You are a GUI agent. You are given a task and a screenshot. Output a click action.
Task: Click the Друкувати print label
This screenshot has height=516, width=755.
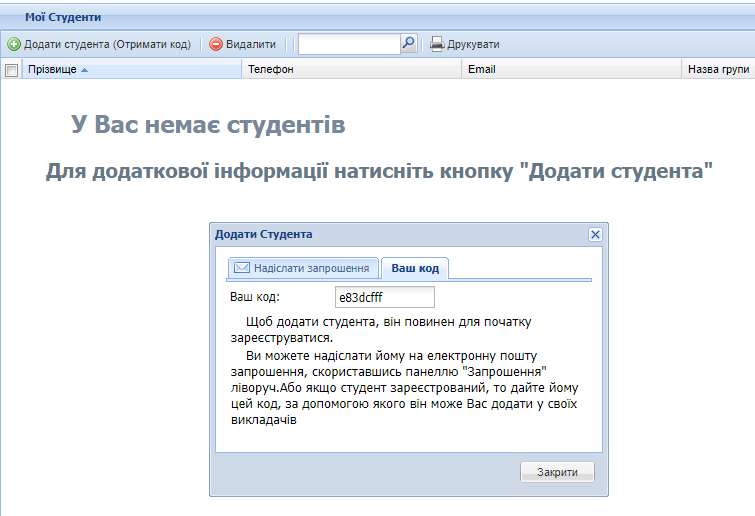point(473,44)
